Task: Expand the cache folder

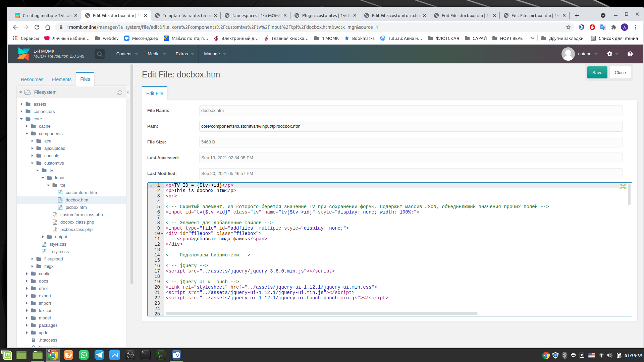Action: coord(27,126)
